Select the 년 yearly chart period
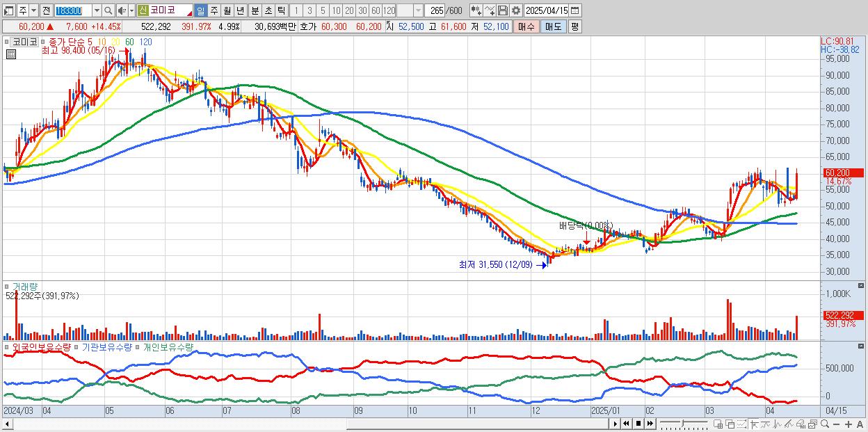Viewport: 868px width, 432px height. (240, 10)
